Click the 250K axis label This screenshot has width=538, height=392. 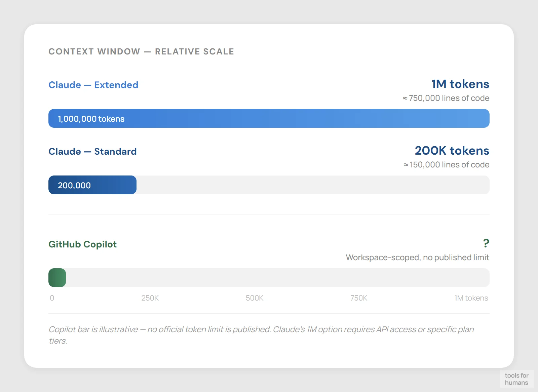pos(150,298)
